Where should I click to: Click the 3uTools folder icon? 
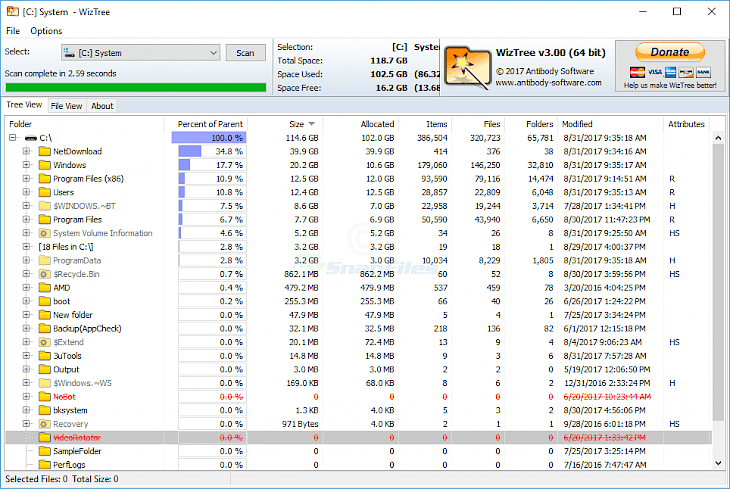pyautogui.click(x=45, y=356)
